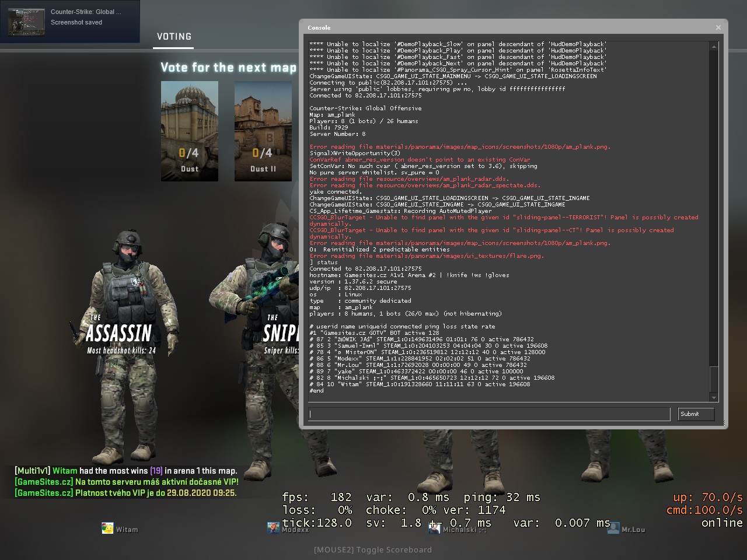The height and width of the screenshot is (560, 747).
Task: Click the '#end' console line
Action: coord(316,391)
